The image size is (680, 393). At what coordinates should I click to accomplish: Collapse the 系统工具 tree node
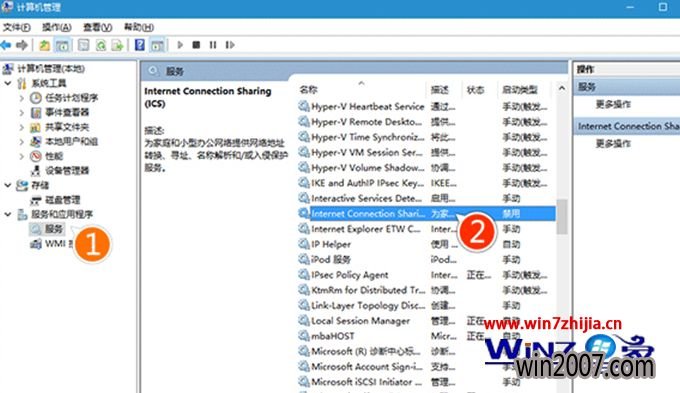click(8, 83)
